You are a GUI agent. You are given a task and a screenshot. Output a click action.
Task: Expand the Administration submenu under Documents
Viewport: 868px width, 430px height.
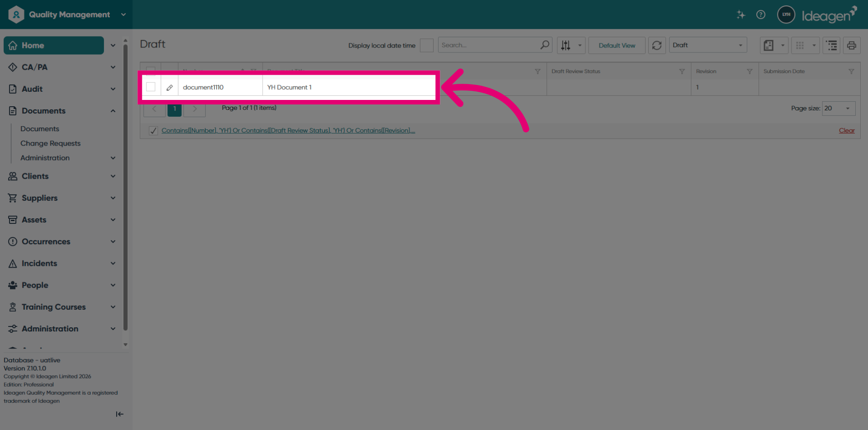pyautogui.click(x=113, y=158)
